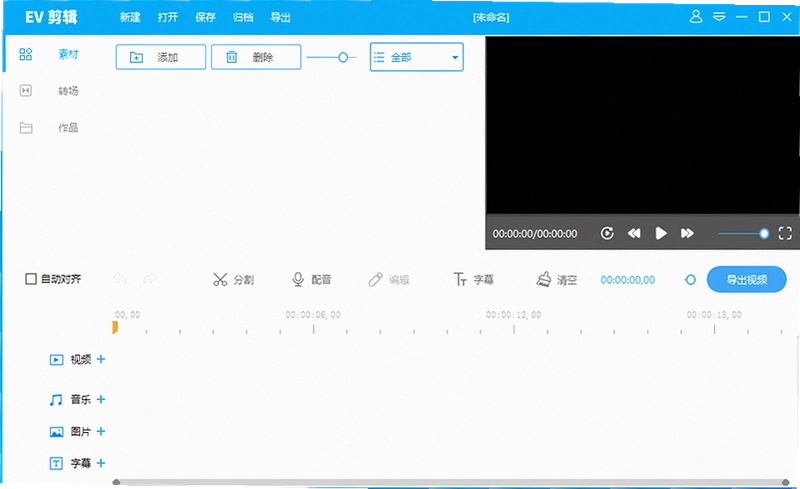
Task: Click the 导出视频 button
Action: tap(746, 279)
